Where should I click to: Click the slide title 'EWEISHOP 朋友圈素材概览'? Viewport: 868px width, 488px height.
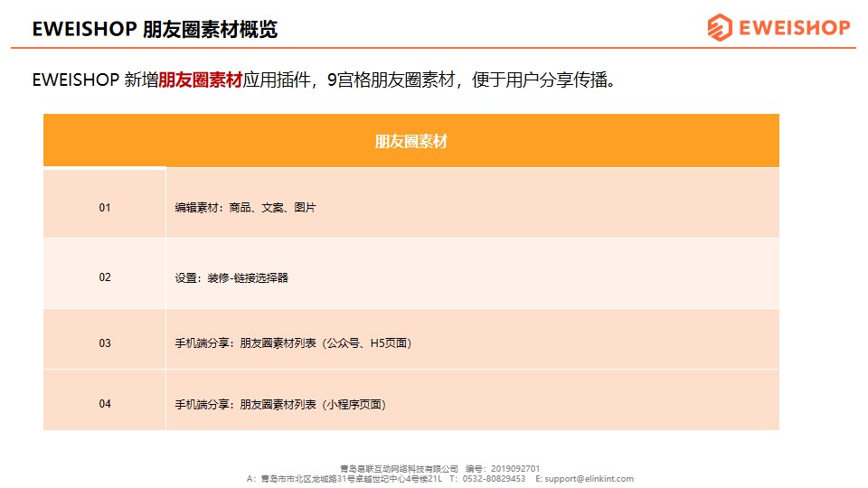click(x=155, y=29)
